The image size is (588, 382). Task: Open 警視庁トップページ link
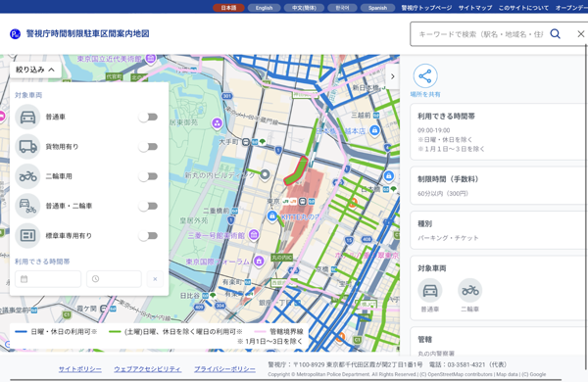(426, 8)
